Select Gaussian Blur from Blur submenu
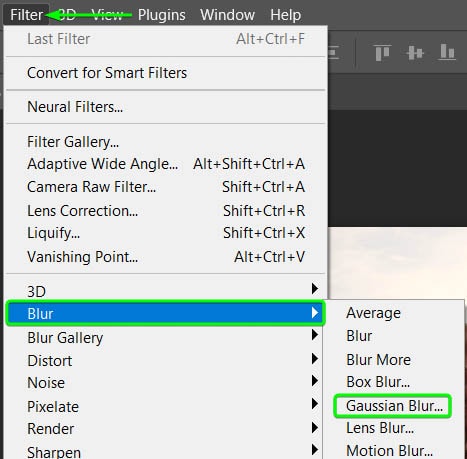467x459 pixels. tap(394, 406)
